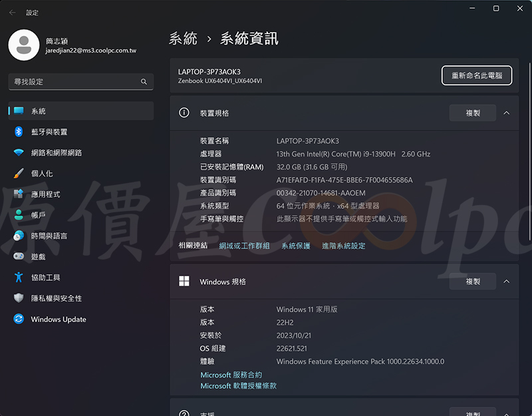
Task: Maximize the Settings window
Action: [496, 9]
